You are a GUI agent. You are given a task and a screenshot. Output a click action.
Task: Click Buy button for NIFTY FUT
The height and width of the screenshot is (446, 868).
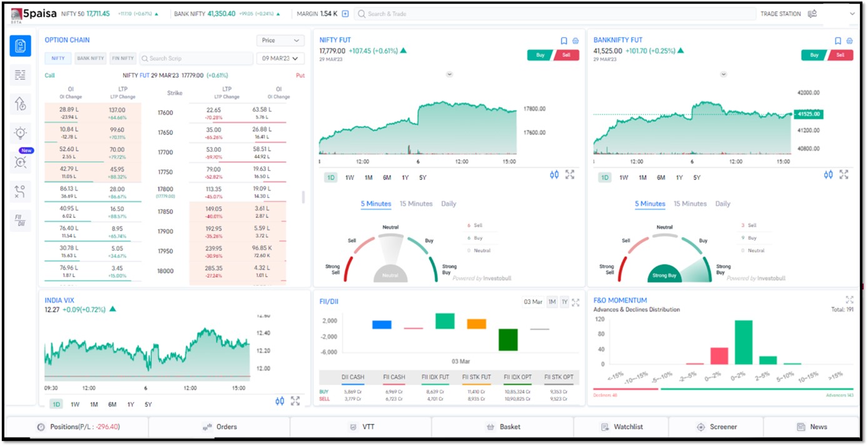point(539,55)
